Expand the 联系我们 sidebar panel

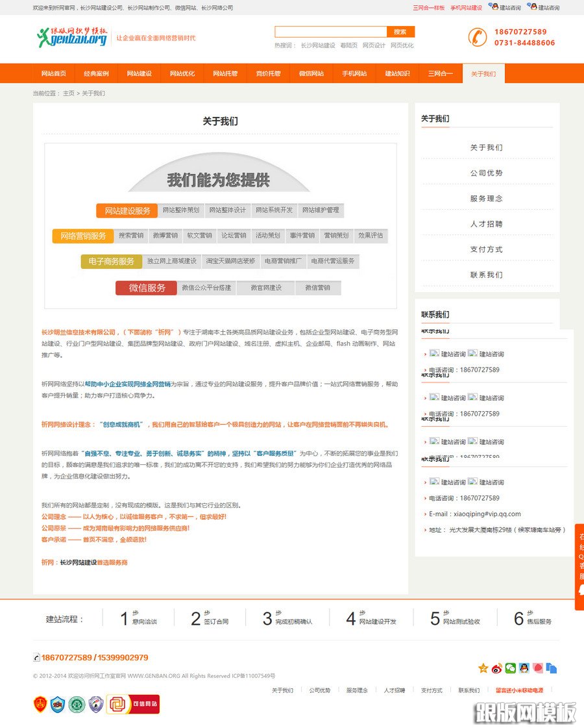(x=435, y=314)
